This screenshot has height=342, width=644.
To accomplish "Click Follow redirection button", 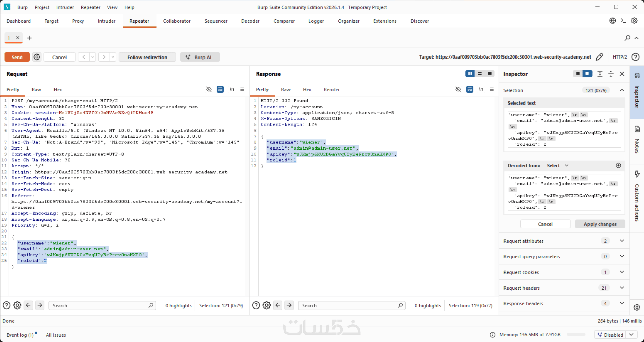I will point(147,57).
